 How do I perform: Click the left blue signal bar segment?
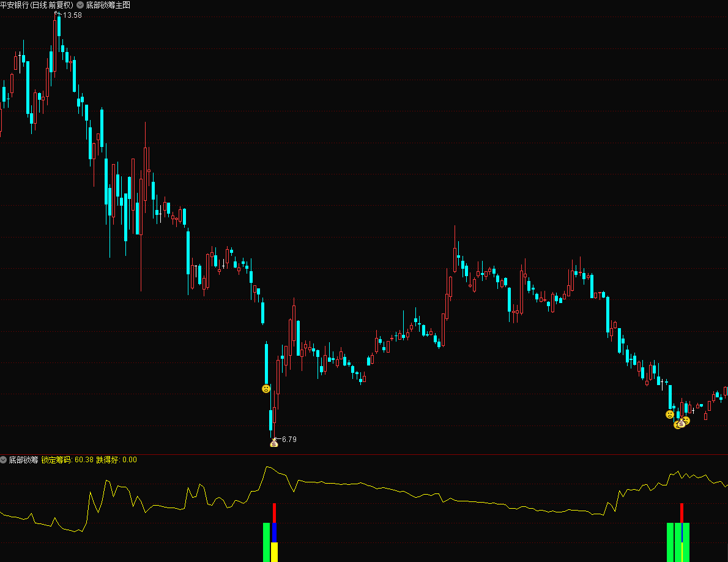(x=275, y=533)
